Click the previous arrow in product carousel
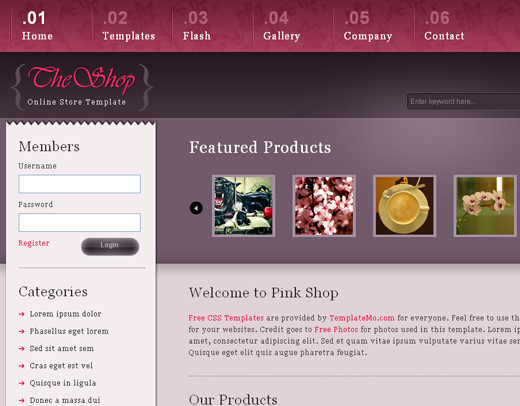520x406 pixels. (196, 208)
